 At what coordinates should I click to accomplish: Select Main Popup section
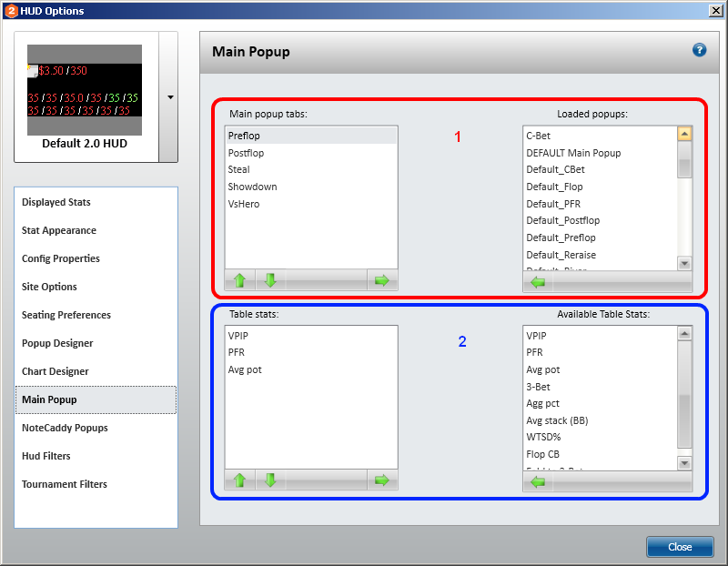(96, 399)
